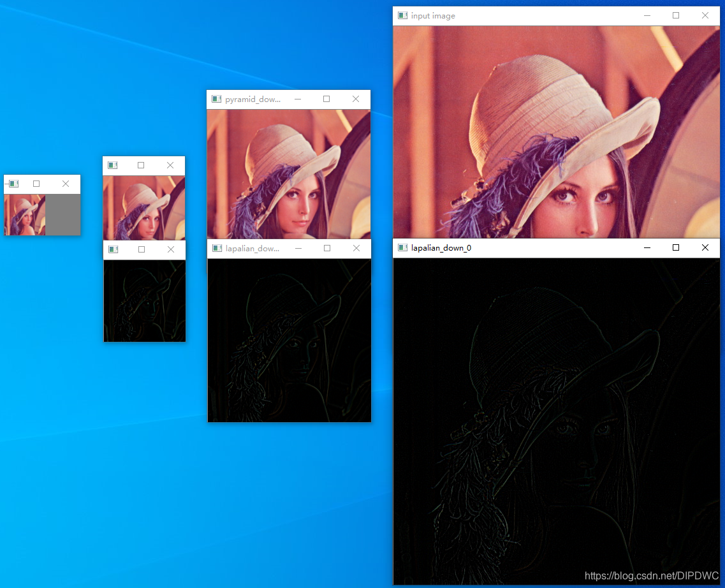Click the app icon in the input image title bar

point(403,16)
